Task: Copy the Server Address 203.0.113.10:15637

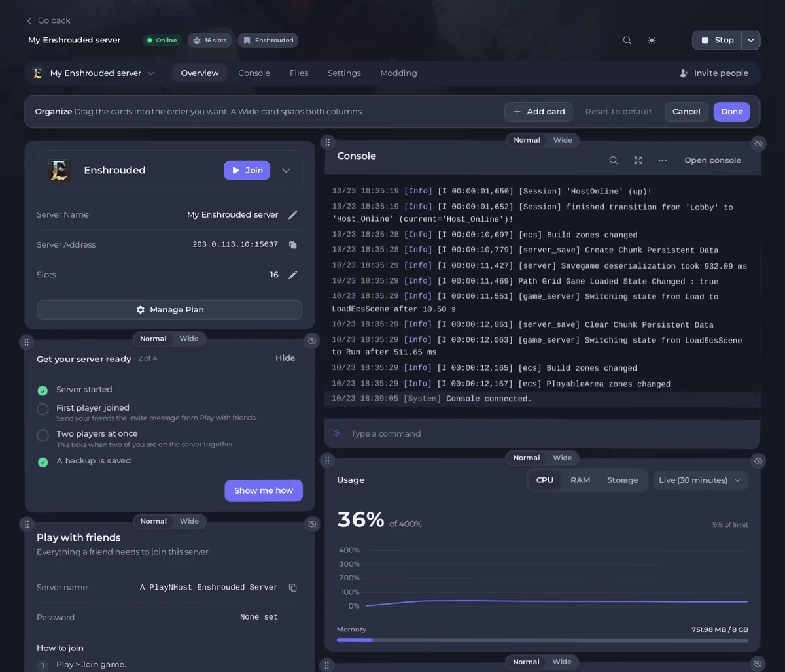Action: click(x=293, y=245)
